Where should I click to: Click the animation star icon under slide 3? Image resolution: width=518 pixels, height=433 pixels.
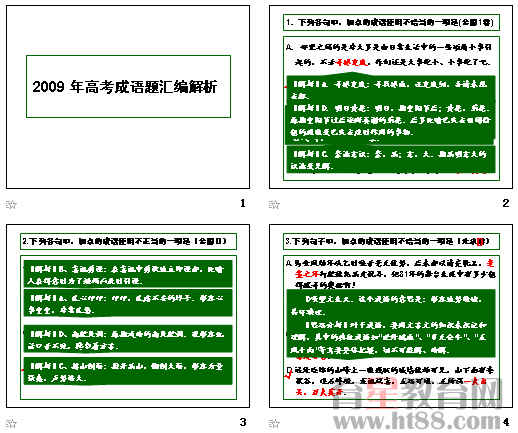(x=11, y=423)
